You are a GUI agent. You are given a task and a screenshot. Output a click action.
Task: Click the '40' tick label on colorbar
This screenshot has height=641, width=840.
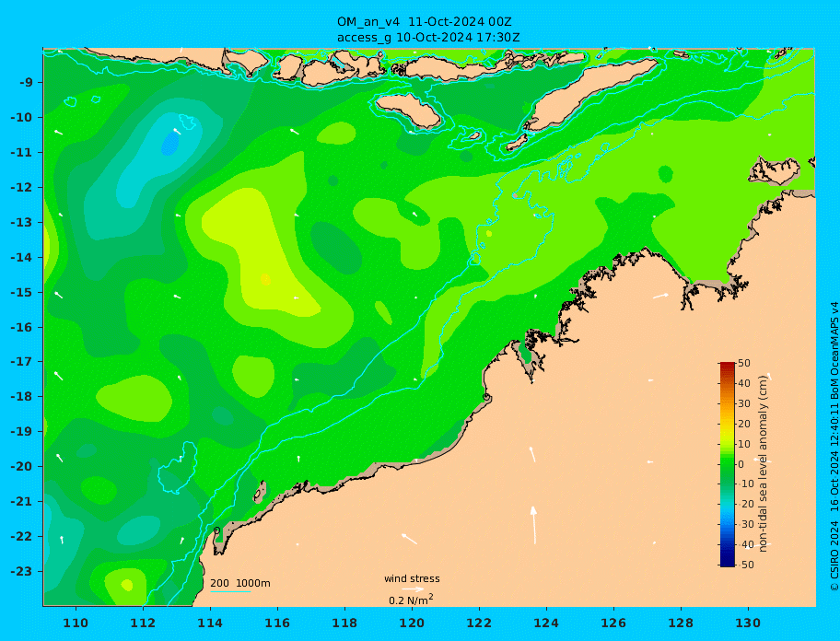[744, 383]
